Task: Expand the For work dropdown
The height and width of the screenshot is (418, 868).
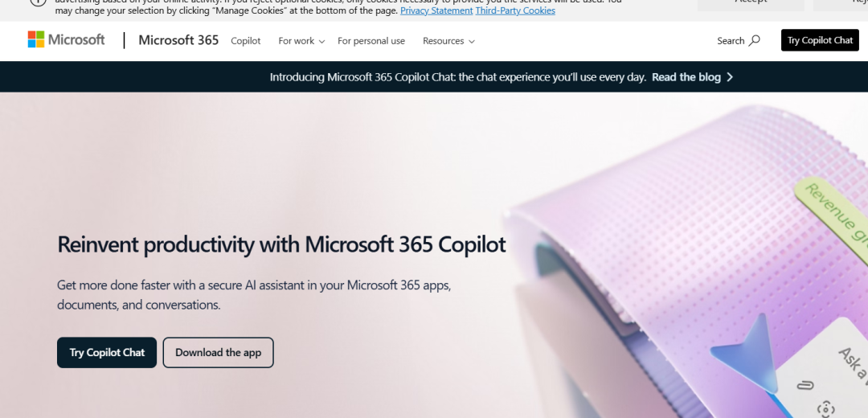Action: pos(301,41)
